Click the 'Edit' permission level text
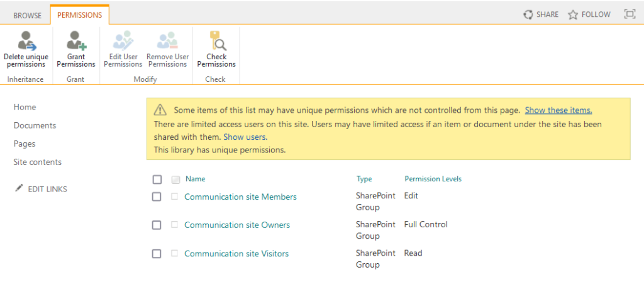This screenshot has height=284, width=644. [x=411, y=196]
